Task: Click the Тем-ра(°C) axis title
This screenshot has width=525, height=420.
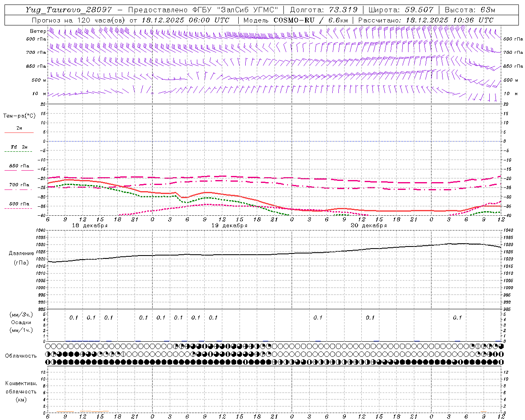Action: tap(19, 116)
